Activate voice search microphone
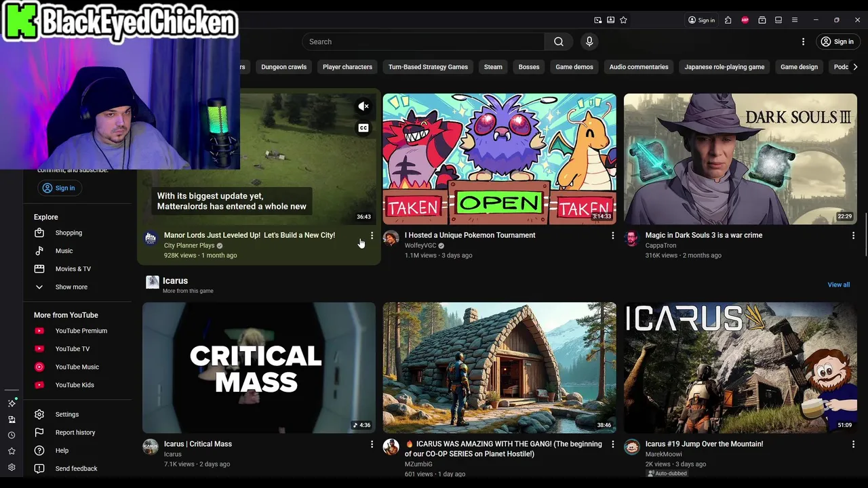The image size is (868, 488). 589,41
